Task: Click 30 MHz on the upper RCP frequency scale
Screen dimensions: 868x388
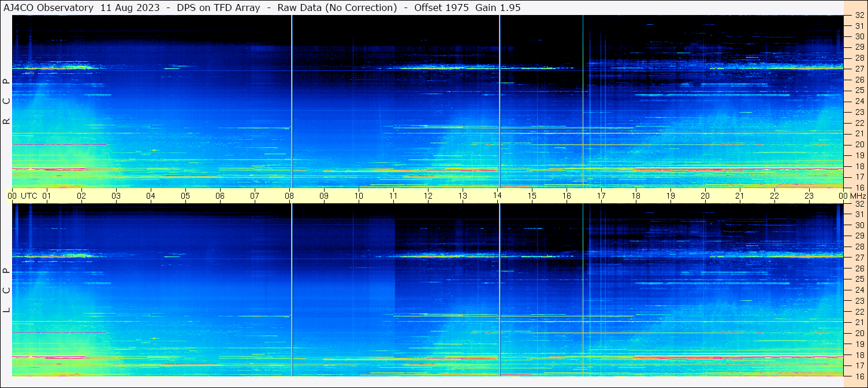Action: [859, 36]
